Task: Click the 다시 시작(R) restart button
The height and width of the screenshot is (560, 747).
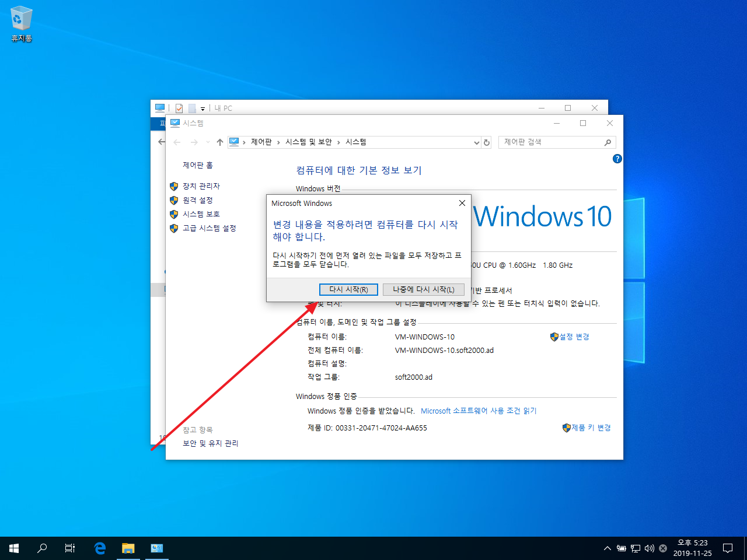Action: (348, 289)
